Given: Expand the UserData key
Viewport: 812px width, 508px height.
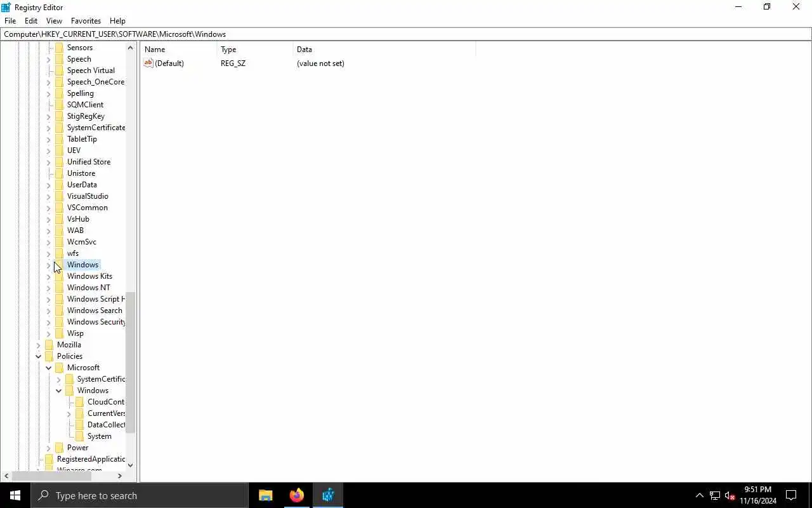Looking at the screenshot, I should tap(49, 185).
